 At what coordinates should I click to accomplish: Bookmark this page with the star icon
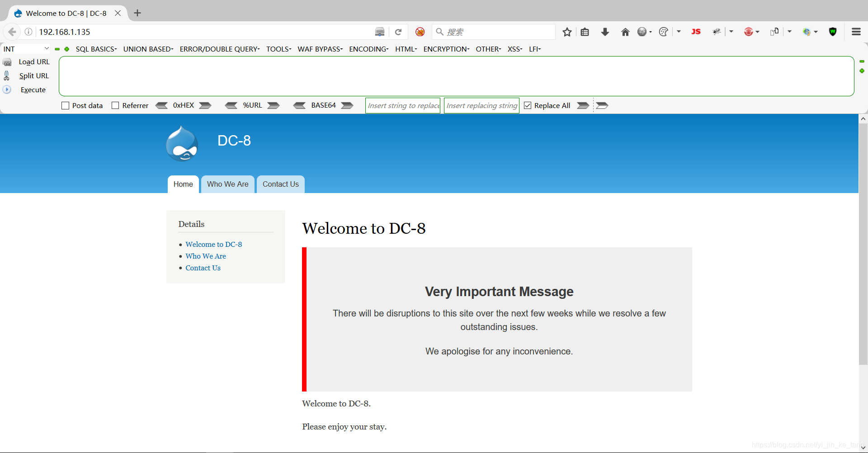pyautogui.click(x=567, y=32)
